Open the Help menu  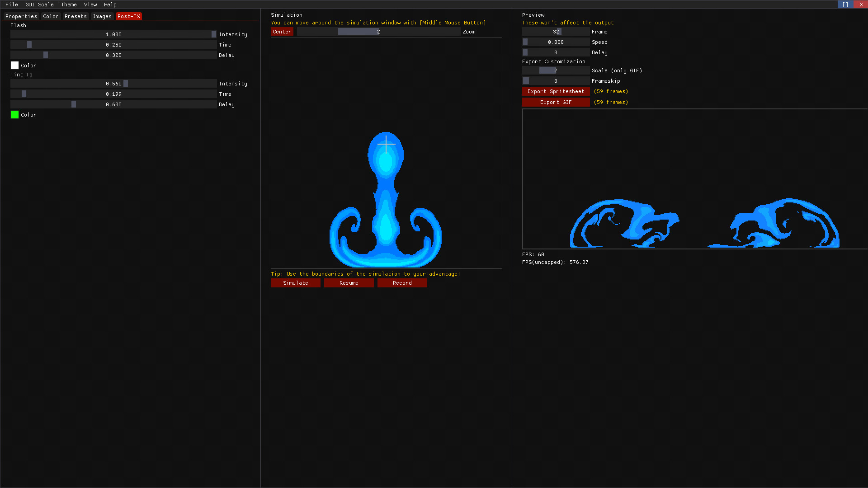click(x=110, y=5)
